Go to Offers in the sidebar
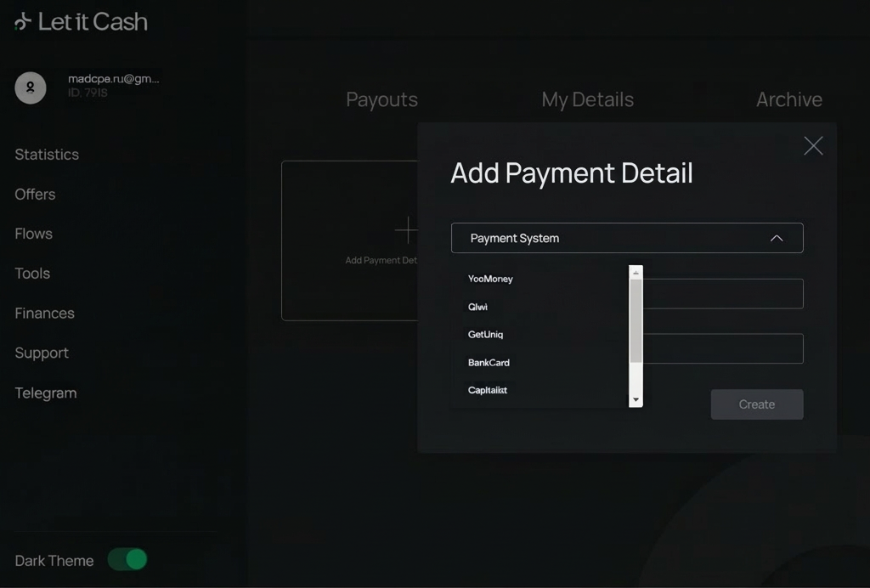870x588 pixels. click(35, 194)
